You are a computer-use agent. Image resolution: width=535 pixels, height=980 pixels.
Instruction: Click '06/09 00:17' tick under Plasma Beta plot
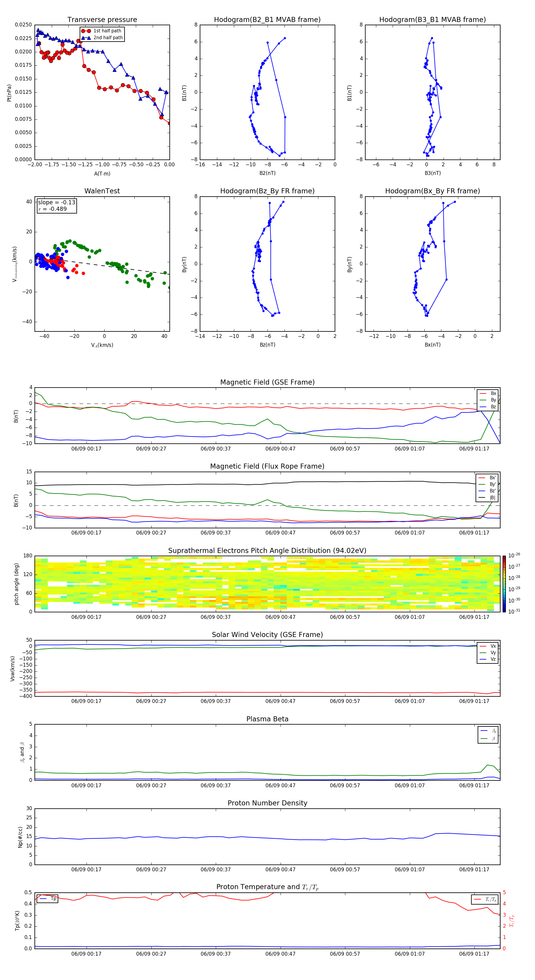[x=86, y=785]
